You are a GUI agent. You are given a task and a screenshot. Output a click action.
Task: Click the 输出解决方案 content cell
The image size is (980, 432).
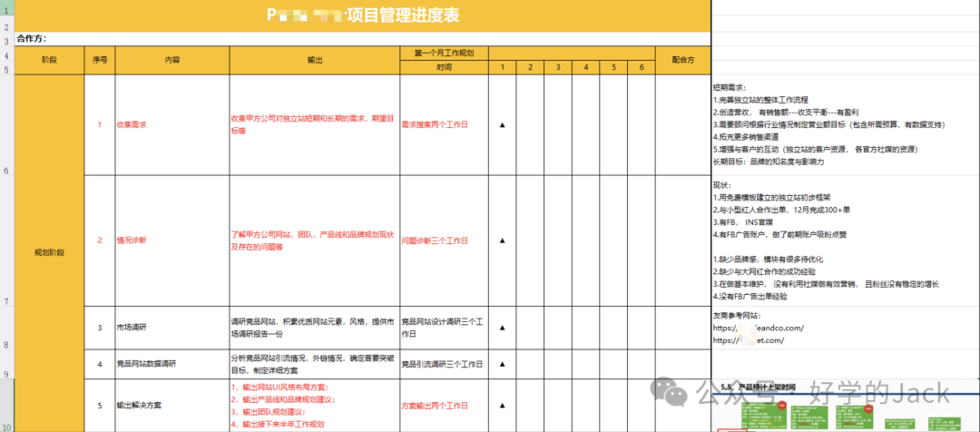point(172,405)
